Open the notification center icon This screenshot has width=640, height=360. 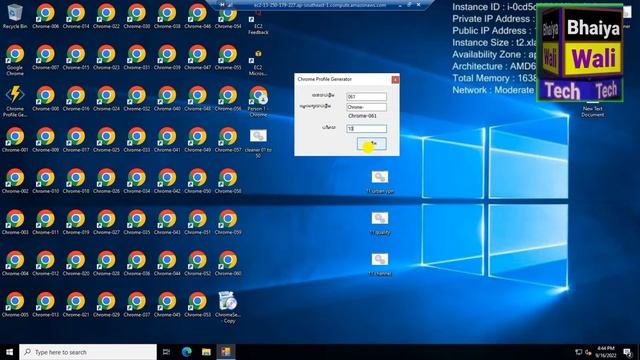click(628, 352)
